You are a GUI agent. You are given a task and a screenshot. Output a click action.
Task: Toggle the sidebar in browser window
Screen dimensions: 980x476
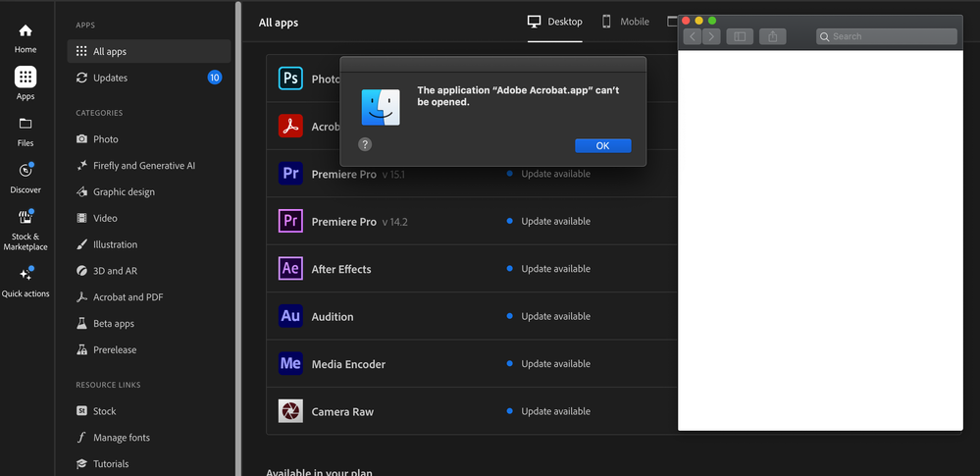click(740, 36)
